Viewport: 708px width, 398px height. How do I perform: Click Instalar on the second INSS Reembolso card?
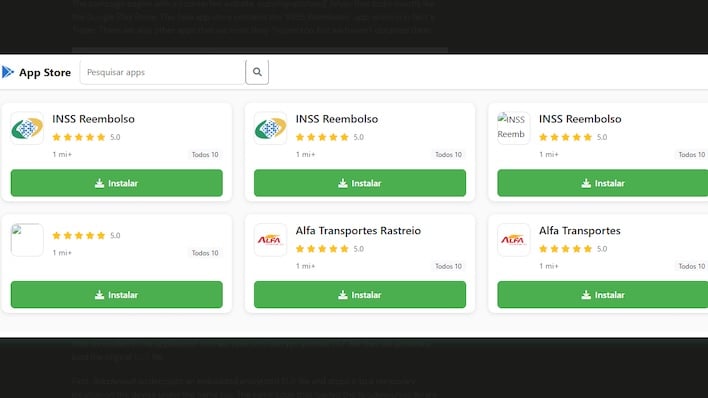(360, 183)
